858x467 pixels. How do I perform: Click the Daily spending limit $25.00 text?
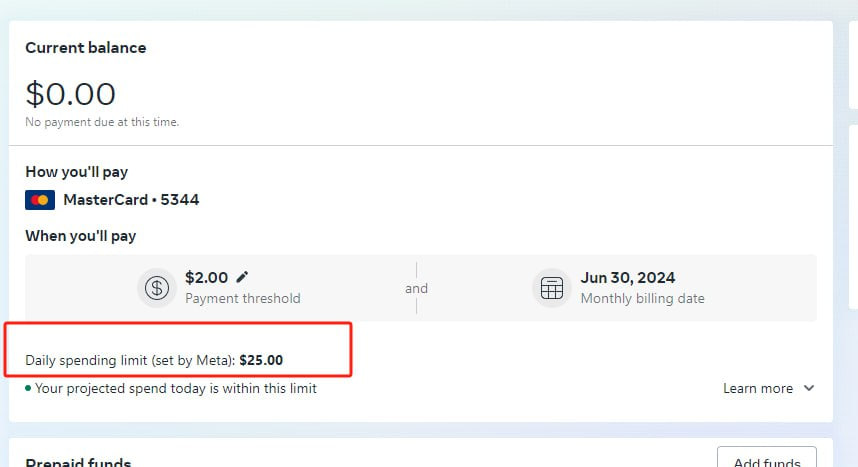click(x=154, y=360)
